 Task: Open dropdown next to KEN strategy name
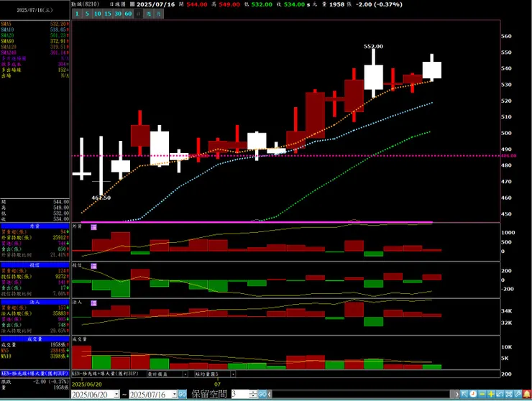tap(185, 374)
